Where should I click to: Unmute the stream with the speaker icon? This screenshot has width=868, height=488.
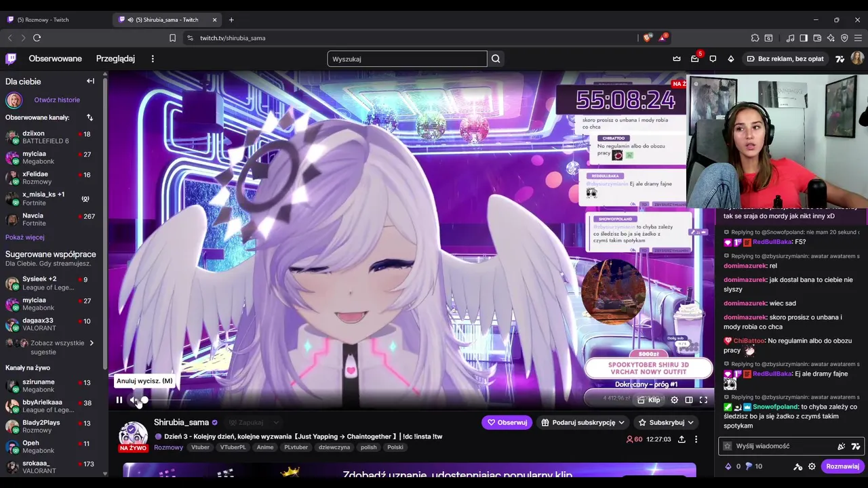click(x=134, y=400)
